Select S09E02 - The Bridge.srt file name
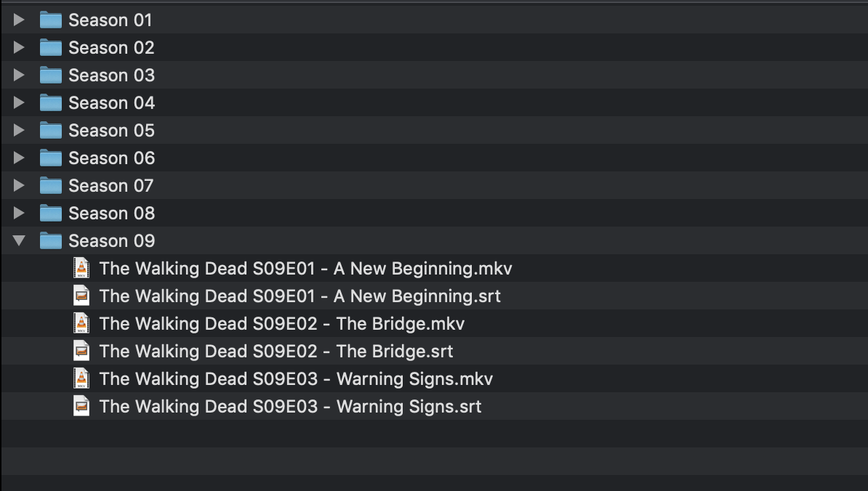The width and height of the screenshot is (868, 491). coord(276,352)
